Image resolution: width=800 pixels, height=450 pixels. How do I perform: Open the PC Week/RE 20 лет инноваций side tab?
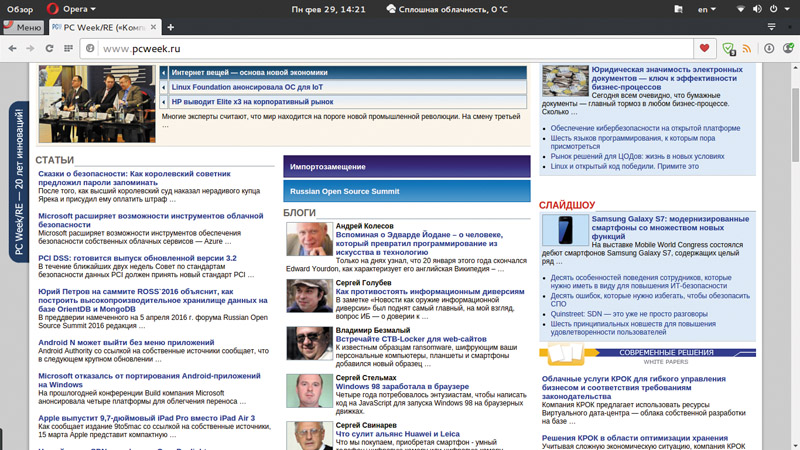tap(19, 182)
